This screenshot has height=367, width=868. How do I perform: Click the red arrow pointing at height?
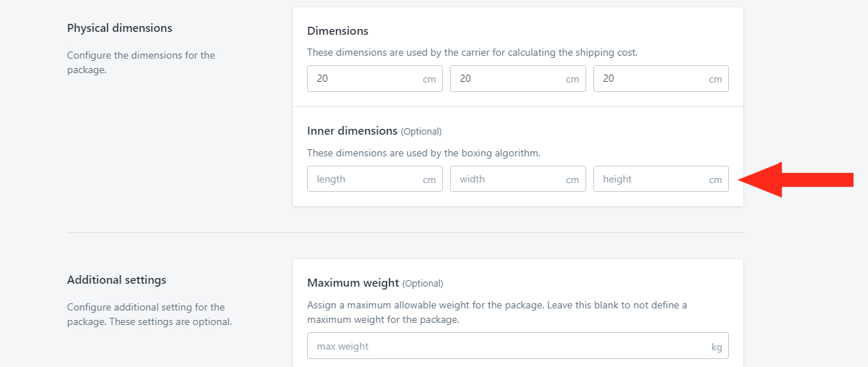point(796,180)
